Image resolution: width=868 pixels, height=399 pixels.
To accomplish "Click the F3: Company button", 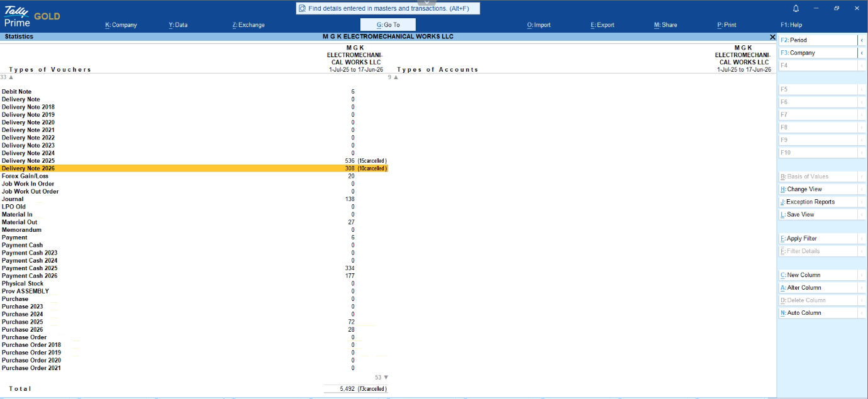I will 818,53.
